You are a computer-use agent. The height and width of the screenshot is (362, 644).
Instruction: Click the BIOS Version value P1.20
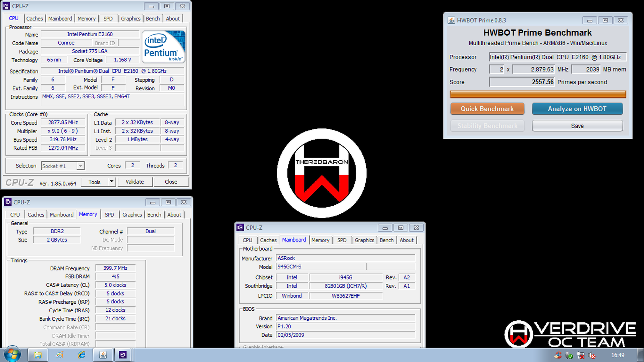[345, 326]
